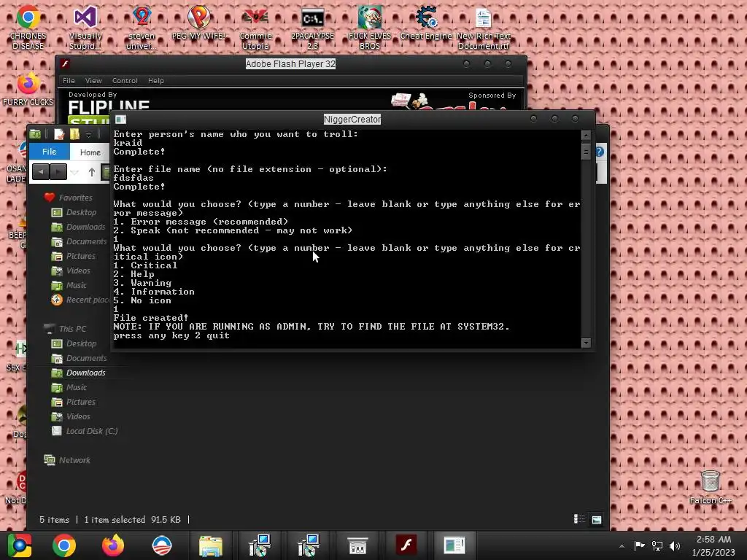This screenshot has width=747, height=560.
Task: Show hidden system tray icons
Action: pos(622,546)
